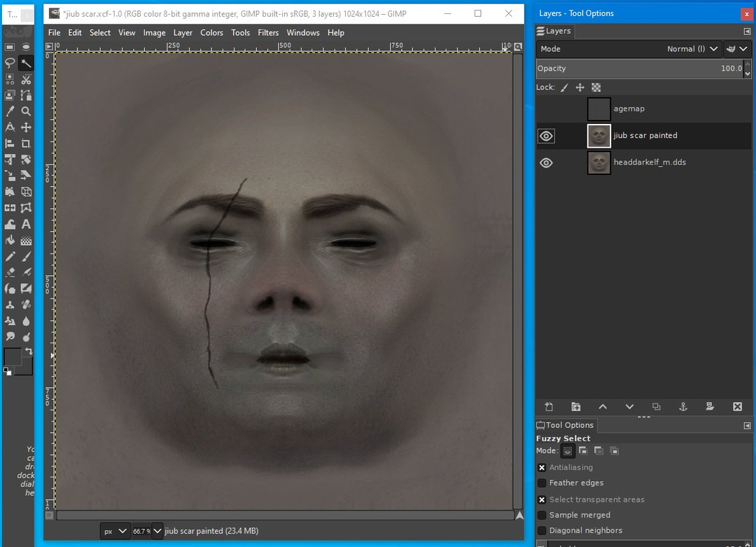
Task: Open the Filters menu
Action: tap(268, 32)
